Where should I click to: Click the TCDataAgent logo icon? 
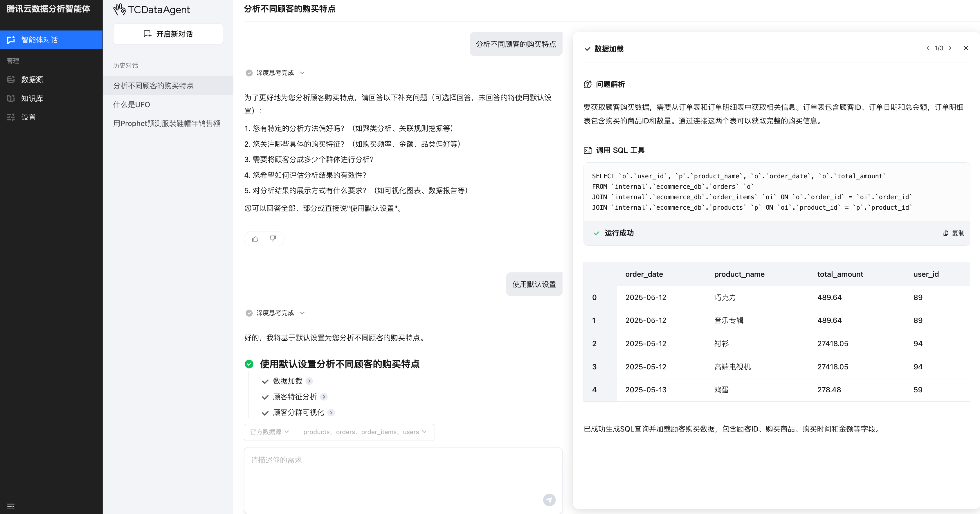(x=120, y=10)
